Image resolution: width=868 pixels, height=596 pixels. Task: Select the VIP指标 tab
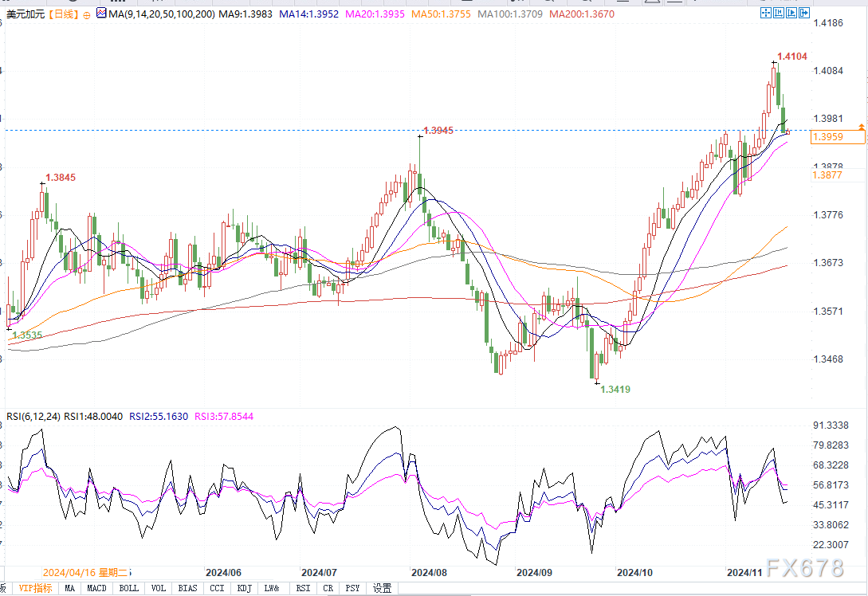coord(36,589)
